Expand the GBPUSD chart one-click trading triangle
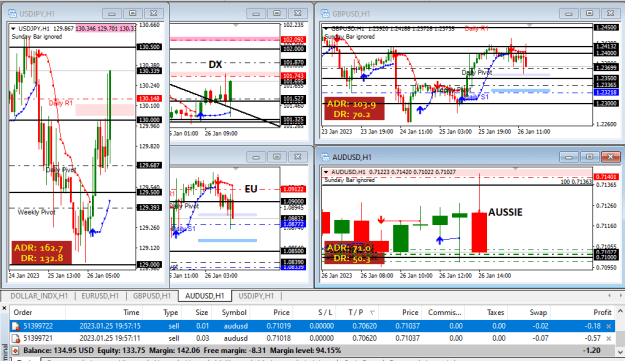This screenshot has width=625, height=361. [326, 29]
